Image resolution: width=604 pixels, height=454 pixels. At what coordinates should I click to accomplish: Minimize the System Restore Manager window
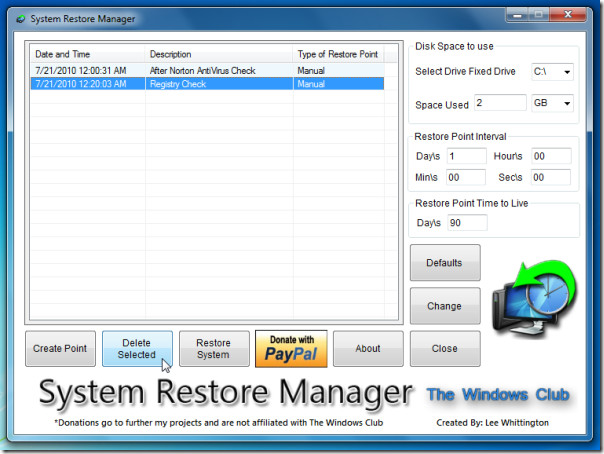[517, 15]
